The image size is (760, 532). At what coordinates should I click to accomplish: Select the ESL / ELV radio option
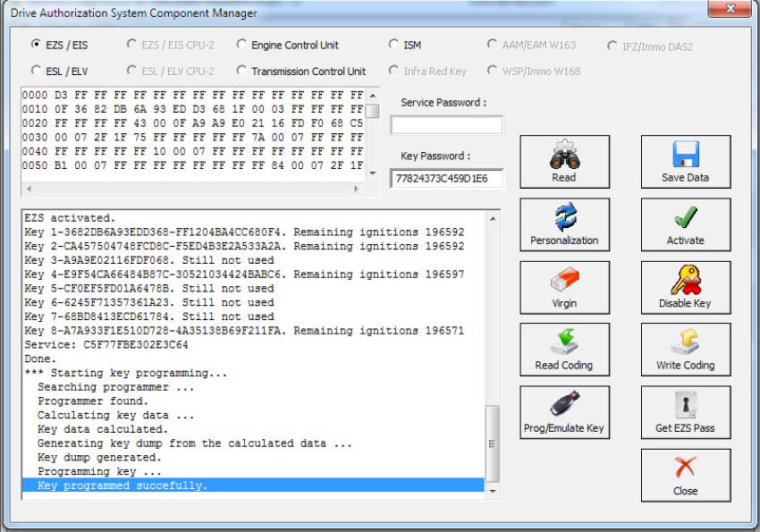coord(37,71)
